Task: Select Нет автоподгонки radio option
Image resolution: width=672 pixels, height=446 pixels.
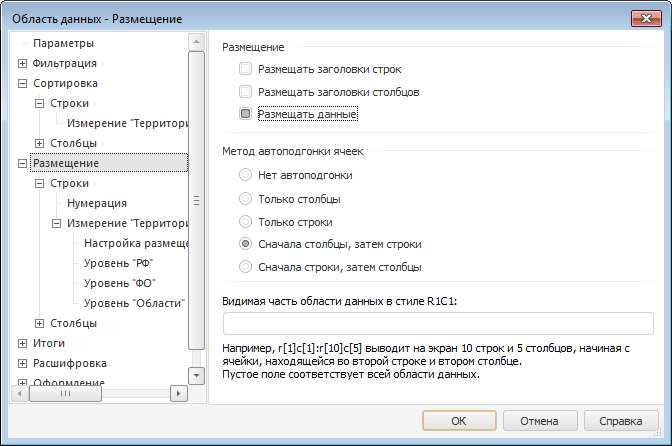Action: click(246, 175)
